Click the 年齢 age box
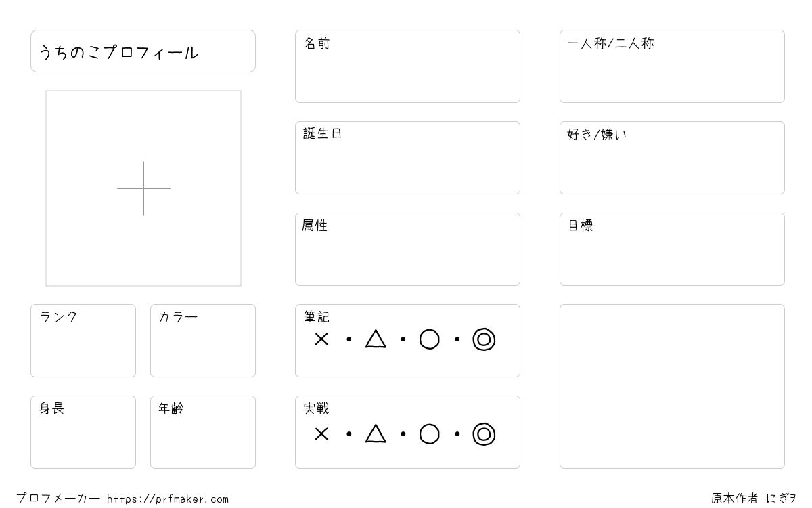This screenshot has width=812, height=508. point(203,432)
